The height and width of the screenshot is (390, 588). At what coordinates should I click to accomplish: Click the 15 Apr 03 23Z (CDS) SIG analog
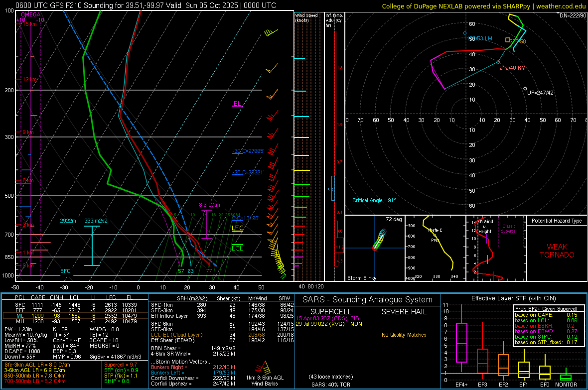[x=327, y=318]
